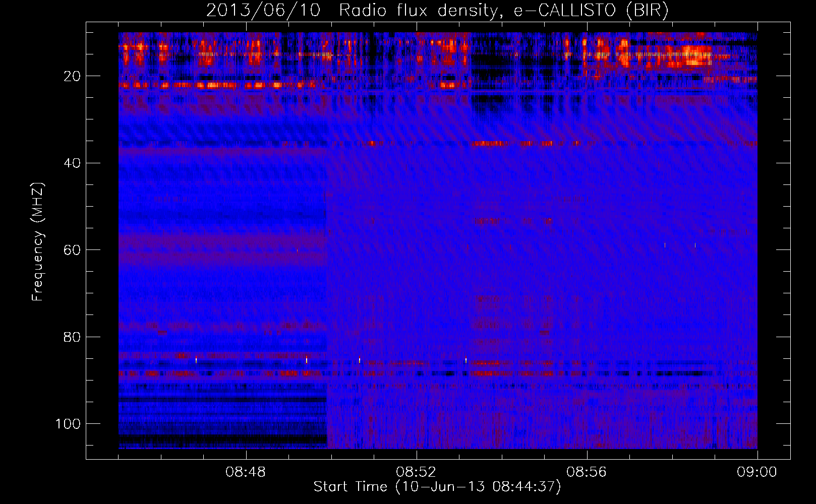Click the '09:00' time tick label
The height and width of the screenshot is (504, 816).
click(757, 472)
